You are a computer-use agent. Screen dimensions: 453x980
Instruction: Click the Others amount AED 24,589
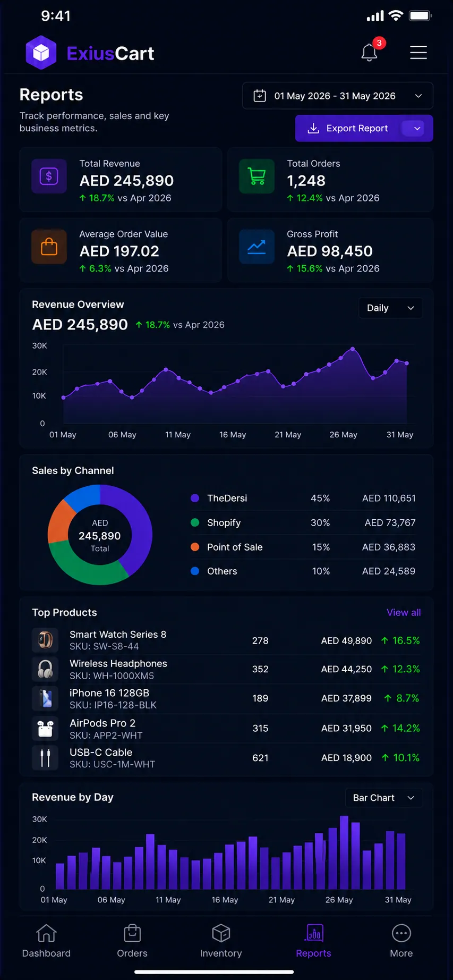(x=389, y=571)
